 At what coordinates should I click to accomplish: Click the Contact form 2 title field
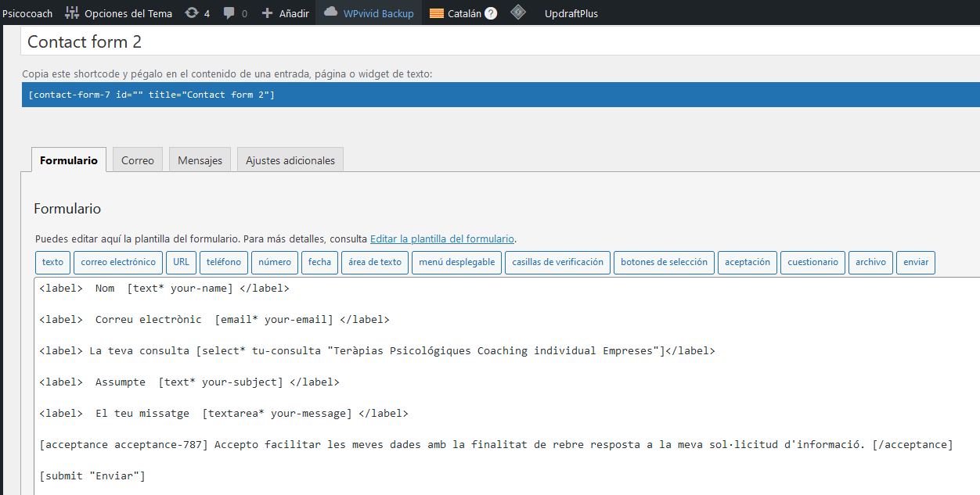coord(501,42)
